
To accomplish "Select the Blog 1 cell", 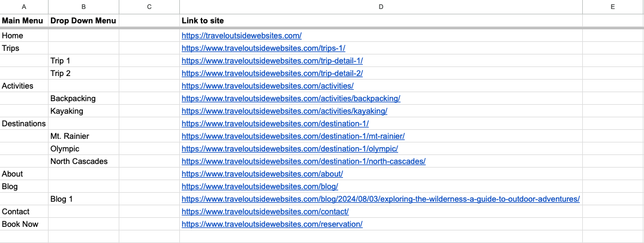I will tap(84, 199).
